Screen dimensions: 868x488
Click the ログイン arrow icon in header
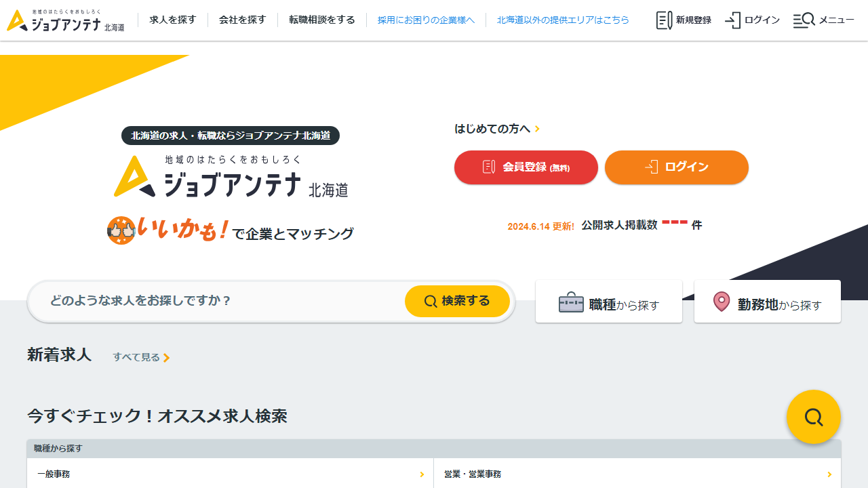tap(732, 20)
